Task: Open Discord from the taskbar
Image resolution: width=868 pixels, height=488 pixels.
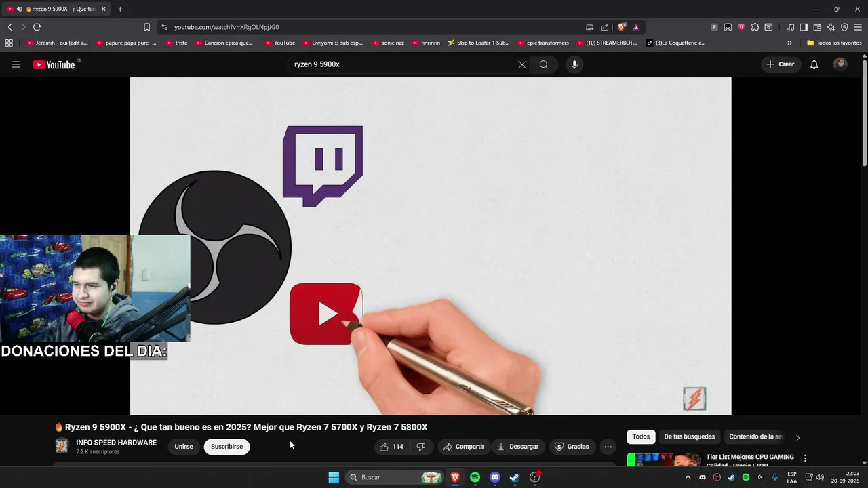Action: 495,477
